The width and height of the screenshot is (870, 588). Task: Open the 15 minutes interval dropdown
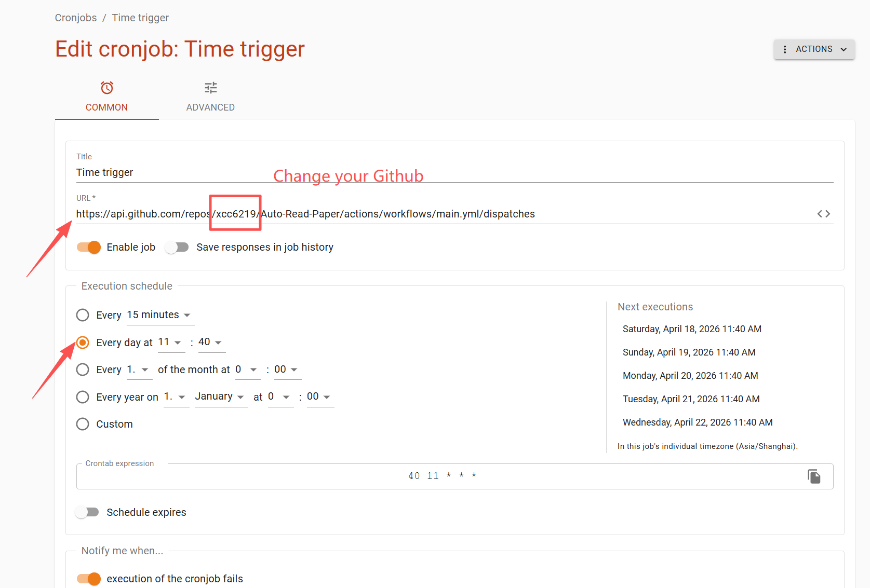point(160,315)
